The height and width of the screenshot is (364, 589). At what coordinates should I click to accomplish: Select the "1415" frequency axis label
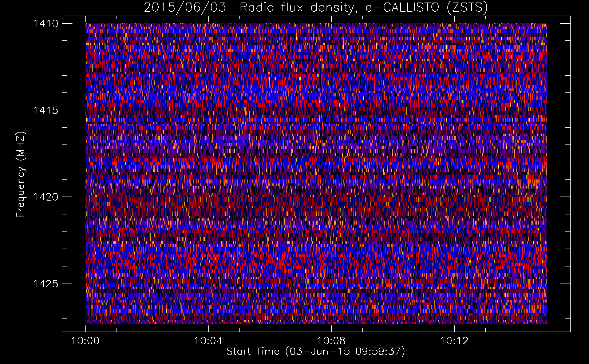tap(46, 110)
